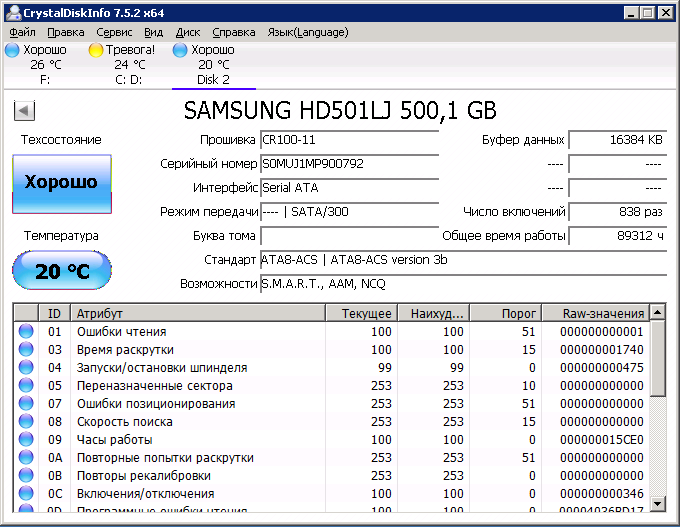This screenshot has width=680, height=527.
Task: Click the attribute list scrollbar thumb
Action: [658, 358]
